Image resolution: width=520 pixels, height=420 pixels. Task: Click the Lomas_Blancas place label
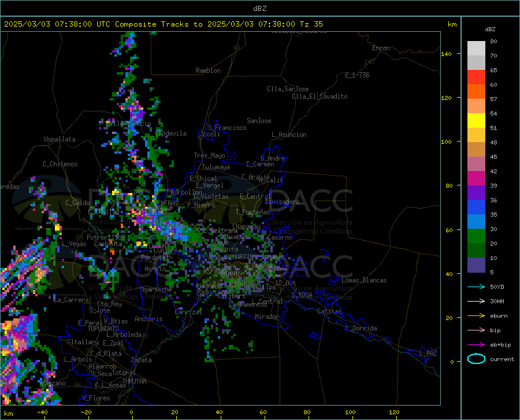(364, 280)
